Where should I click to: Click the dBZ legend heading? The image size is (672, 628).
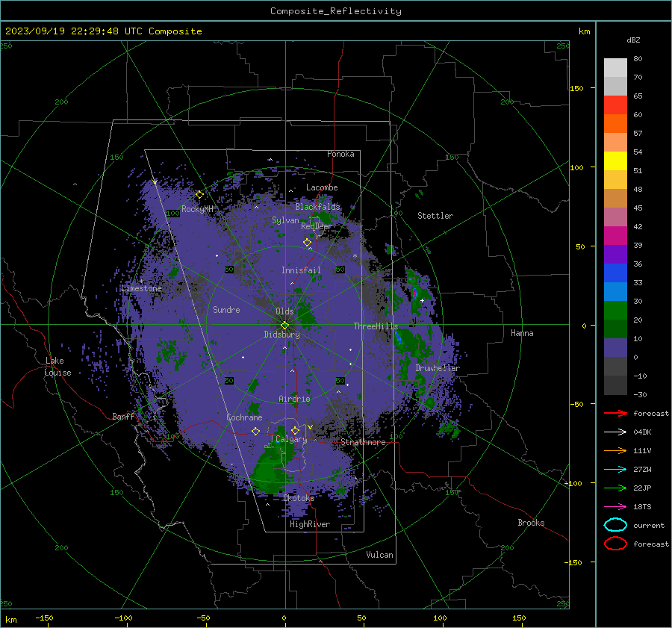(x=633, y=40)
